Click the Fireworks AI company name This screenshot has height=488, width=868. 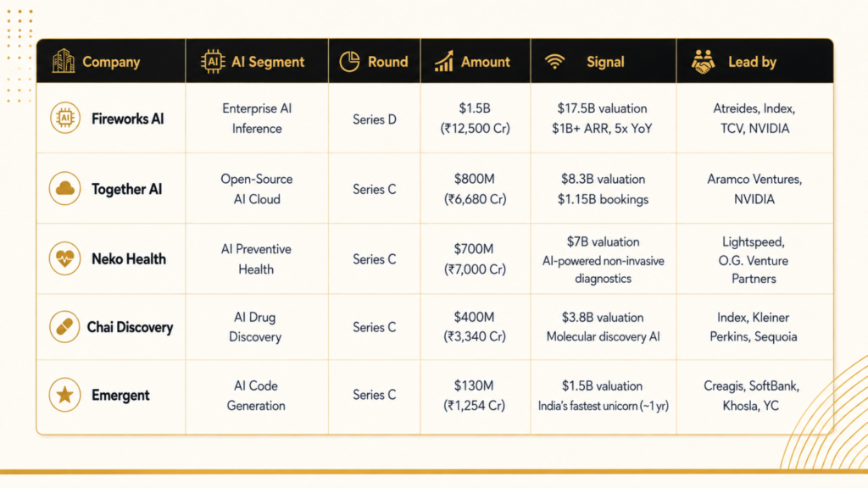point(128,119)
